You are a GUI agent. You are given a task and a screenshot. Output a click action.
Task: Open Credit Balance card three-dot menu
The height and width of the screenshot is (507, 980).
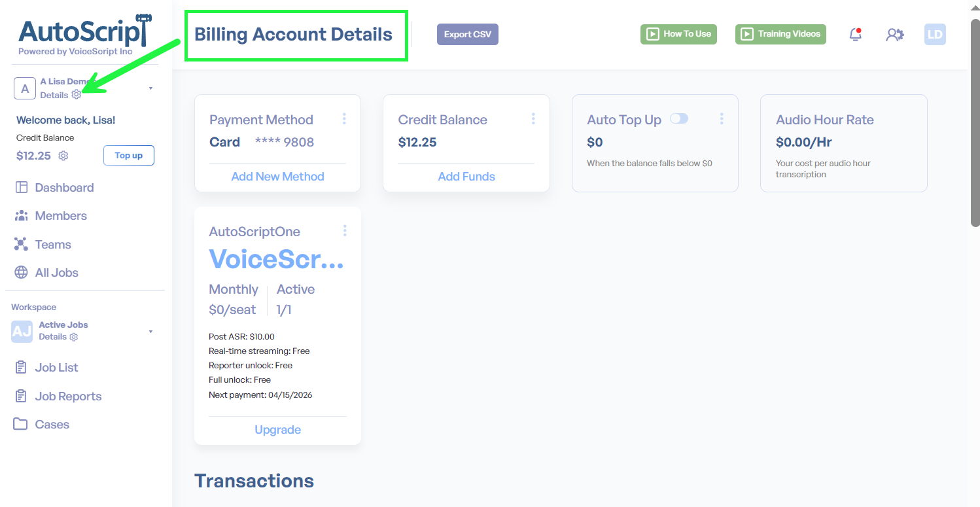[533, 118]
